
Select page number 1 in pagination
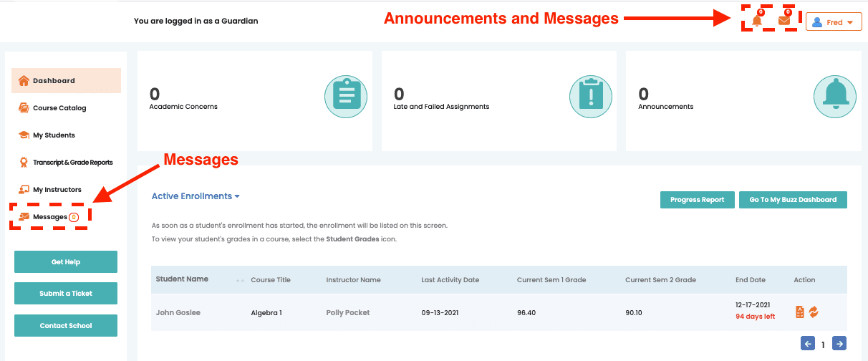coord(824,345)
